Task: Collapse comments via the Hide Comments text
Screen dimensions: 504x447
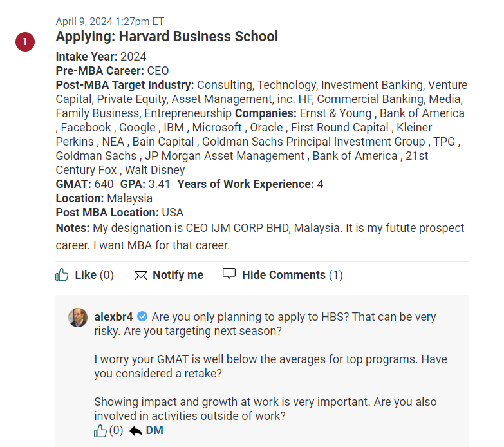Action: pyautogui.click(x=283, y=275)
